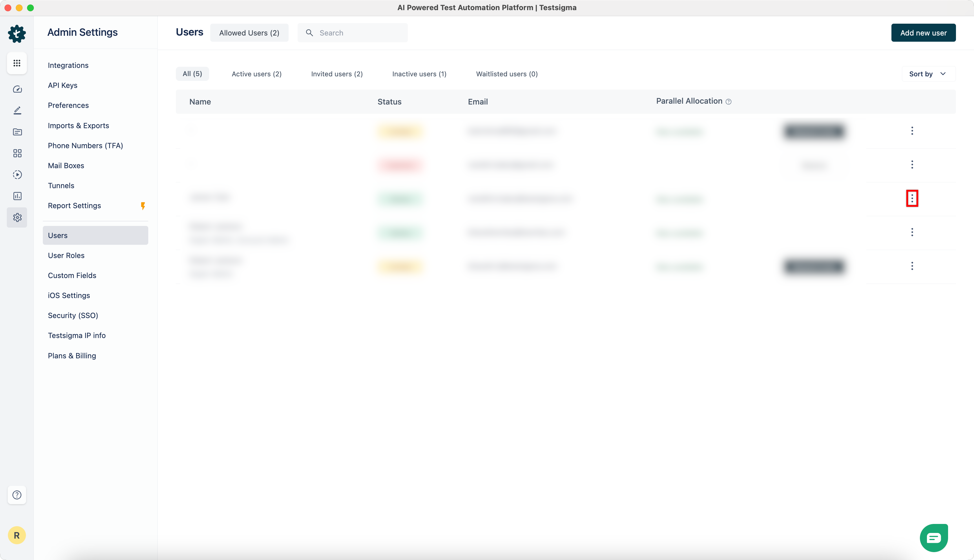Go to Custom Fields settings
Screen dimensions: 974x560
coord(72,275)
